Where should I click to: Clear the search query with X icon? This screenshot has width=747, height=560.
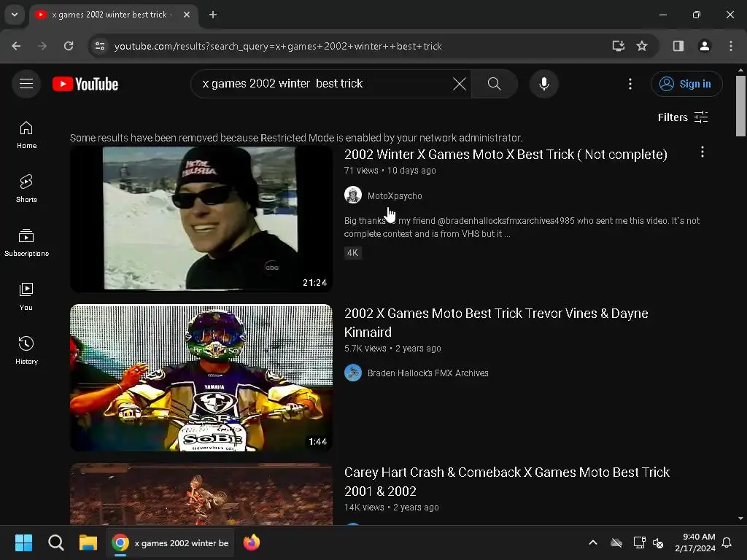tap(460, 84)
